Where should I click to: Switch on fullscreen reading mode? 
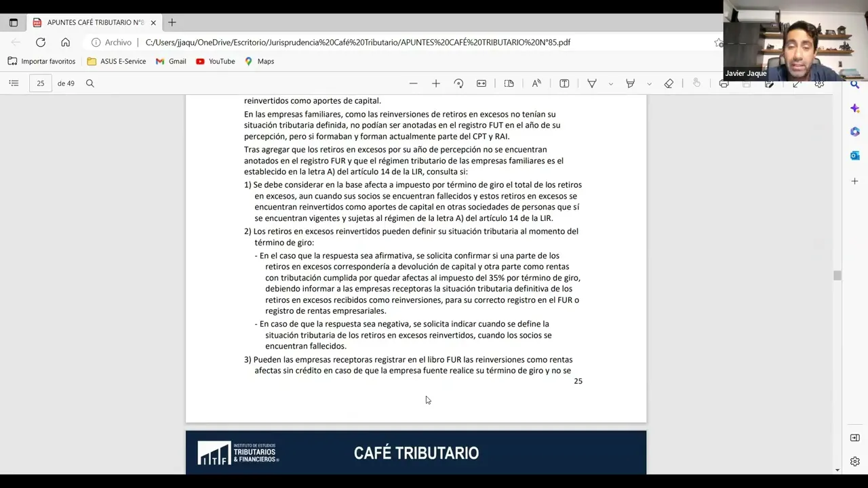[x=797, y=83]
